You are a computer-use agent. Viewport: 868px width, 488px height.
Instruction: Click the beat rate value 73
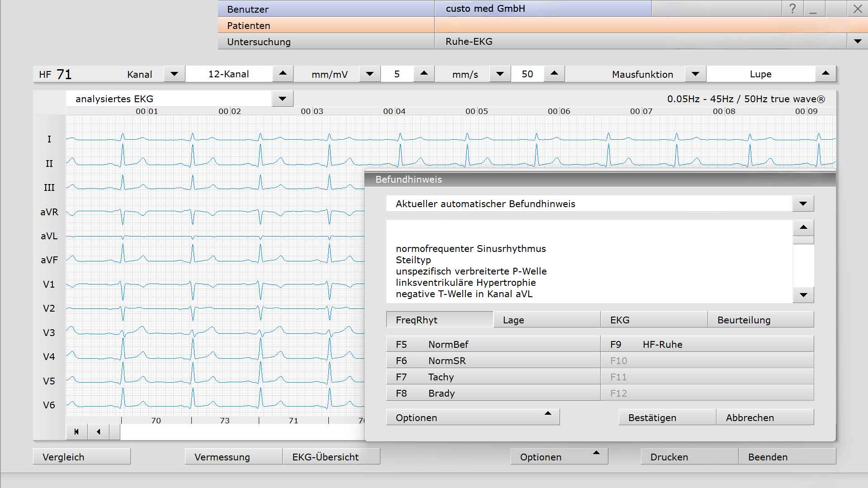pyautogui.click(x=225, y=421)
